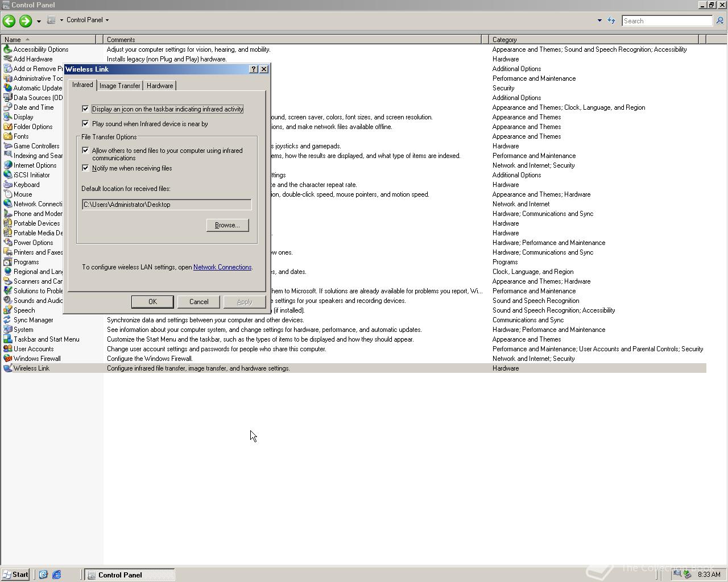Viewport: 728px width, 582px height.
Task: Open the Network Connections link
Action: [222, 267]
